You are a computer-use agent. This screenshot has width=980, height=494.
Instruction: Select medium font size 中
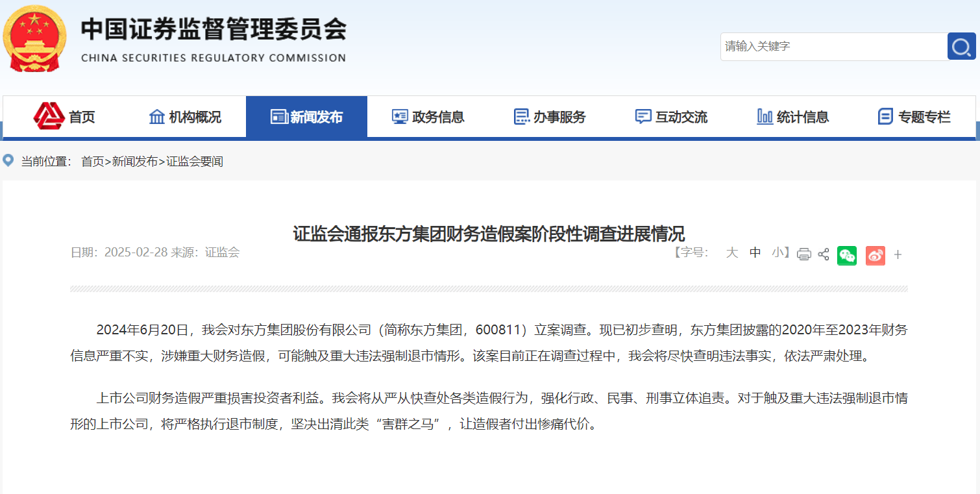coord(755,253)
